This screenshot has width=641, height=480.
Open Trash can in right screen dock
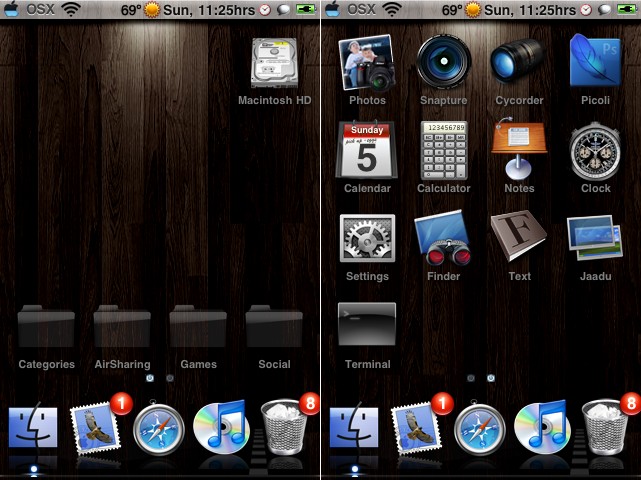click(x=605, y=428)
